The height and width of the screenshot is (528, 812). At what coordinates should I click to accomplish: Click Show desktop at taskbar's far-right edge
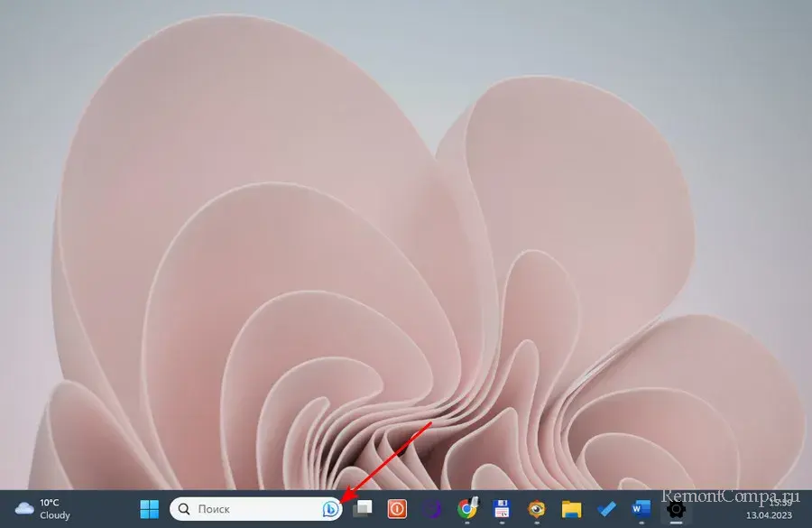pyautogui.click(x=808, y=509)
